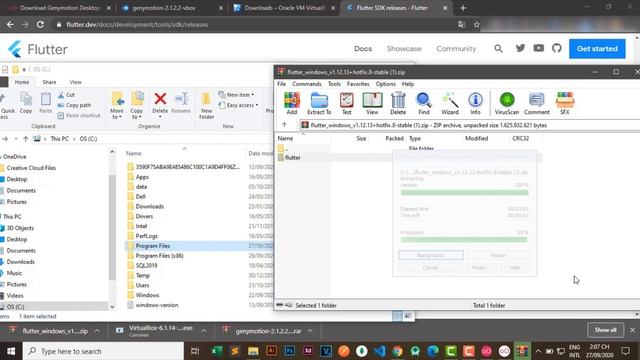Open Flutter's YouTube channel icon
Image resolution: width=640 pixels, height=360 pixels.
[x=538, y=48]
